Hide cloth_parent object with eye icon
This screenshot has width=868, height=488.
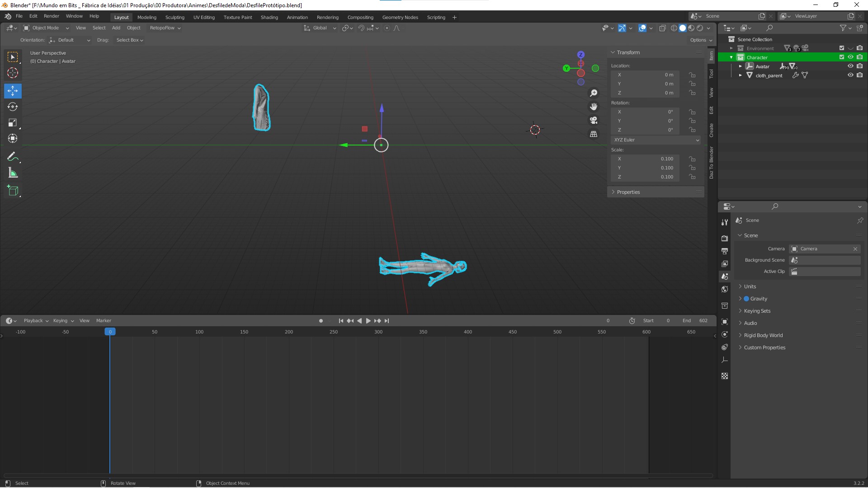[850, 75]
